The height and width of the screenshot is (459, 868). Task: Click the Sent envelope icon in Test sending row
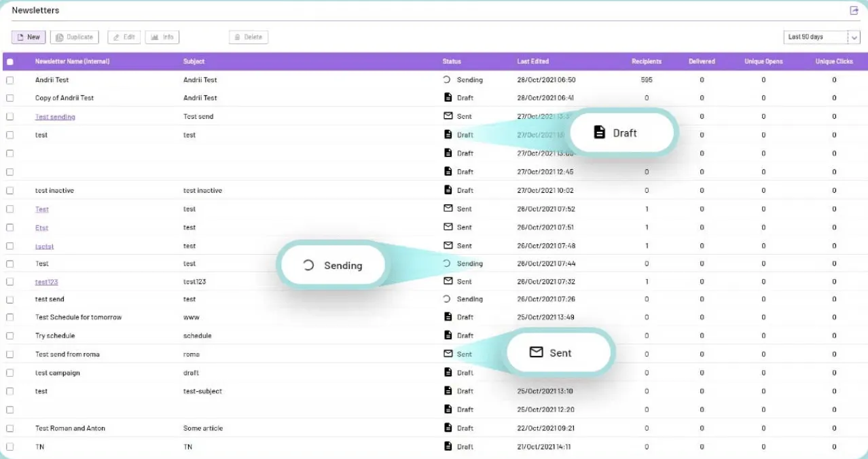(x=448, y=115)
